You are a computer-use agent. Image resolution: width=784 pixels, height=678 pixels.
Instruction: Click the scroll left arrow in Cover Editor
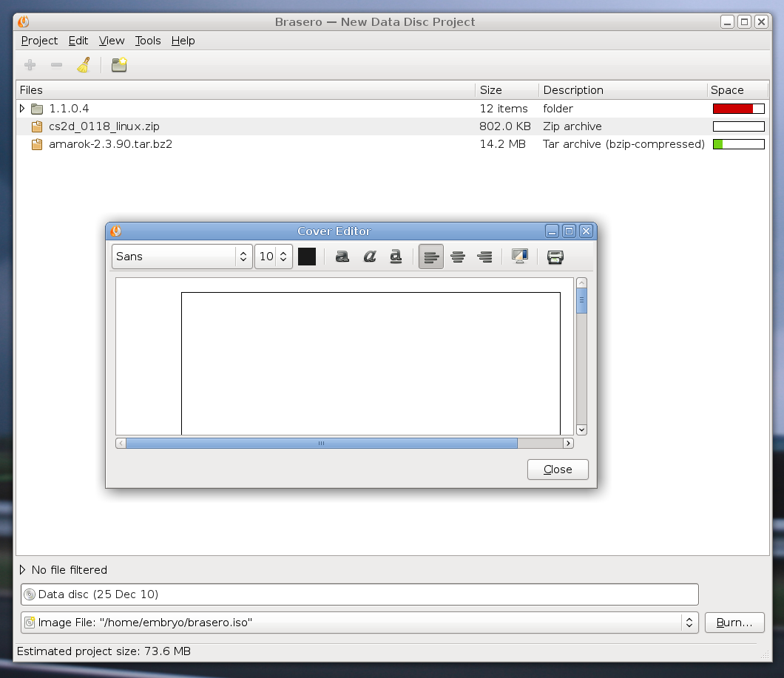(x=121, y=443)
